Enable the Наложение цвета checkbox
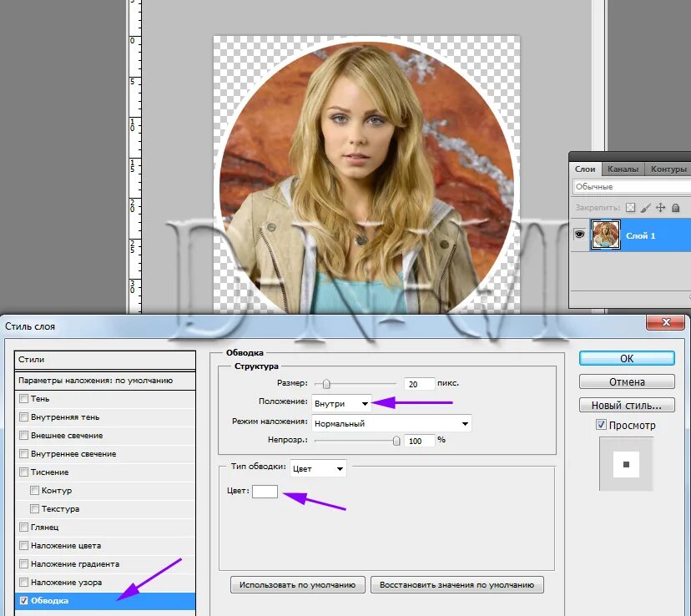Screen dimensions: 691x616 click(x=24, y=546)
